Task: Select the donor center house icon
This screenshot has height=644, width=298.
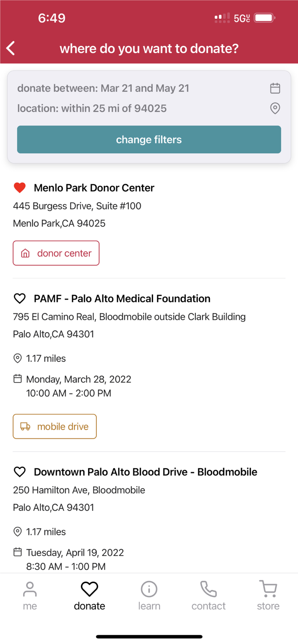Action: pyautogui.click(x=24, y=253)
